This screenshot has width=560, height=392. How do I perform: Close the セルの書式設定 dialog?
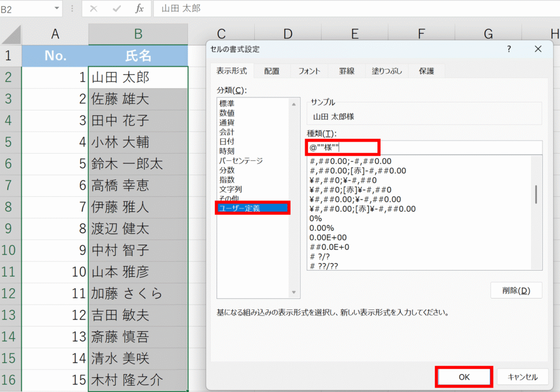point(538,49)
